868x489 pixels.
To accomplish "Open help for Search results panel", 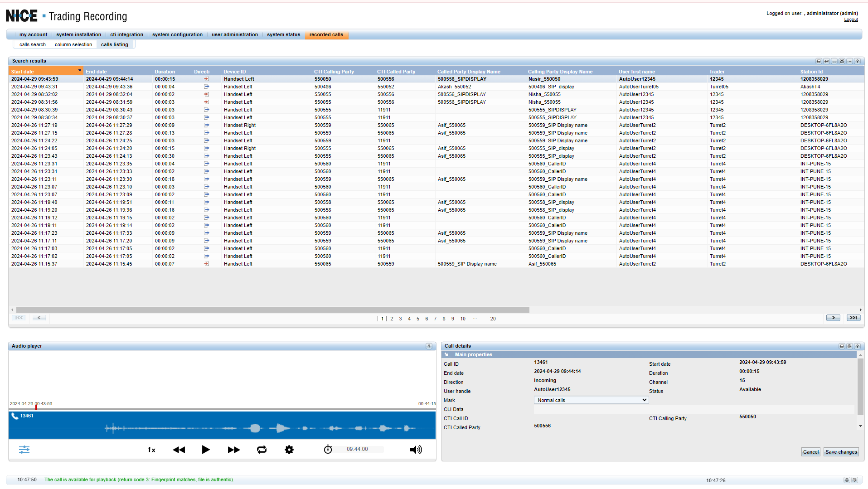I will pyautogui.click(x=858, y=61).
